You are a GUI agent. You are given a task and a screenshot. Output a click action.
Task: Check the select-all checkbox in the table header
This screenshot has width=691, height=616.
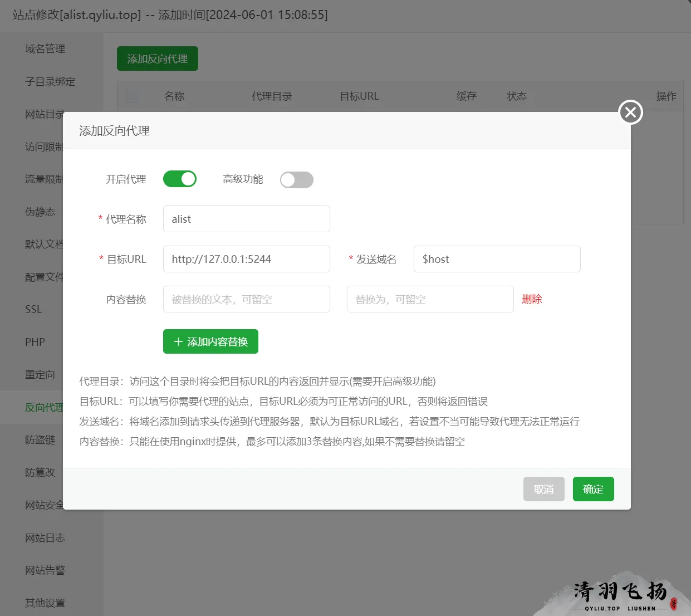(133, 96)
